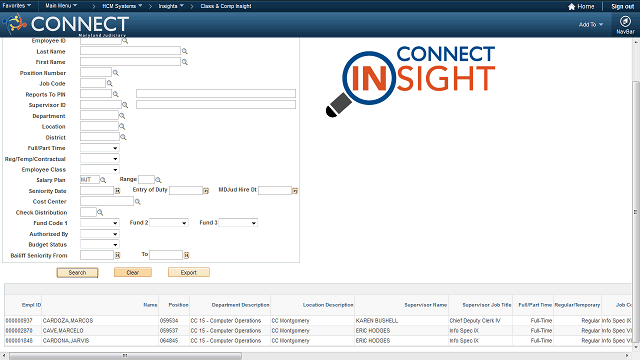The width and height of the screenshot is (640, 360).
Task: Click the Clear button
Action: pyautogui.click(x=133, y=272)
